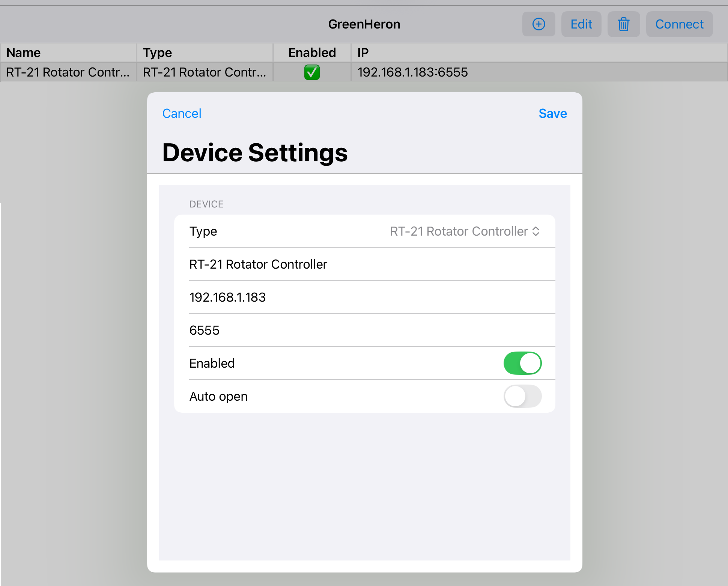Viewport: 728px width, 586px height.
Task: Turn off the Enabled switch
Action: point(522,363)
